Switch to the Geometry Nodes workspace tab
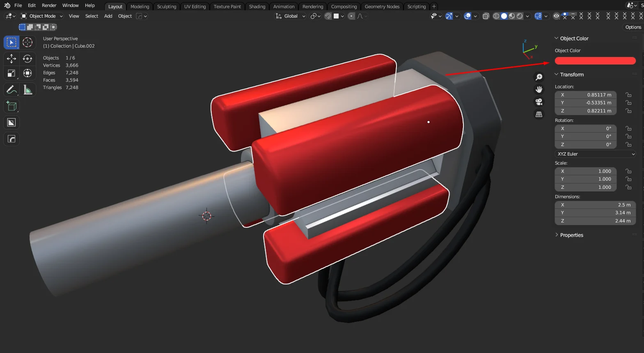 pyautogui.click(x=382, y=7)
